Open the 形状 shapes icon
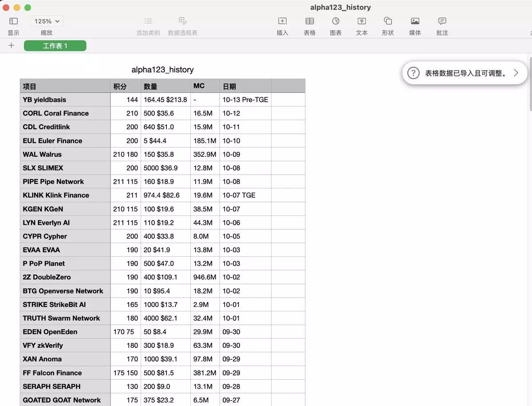Viewport: 532px width, 406px height. coord(388,21)
